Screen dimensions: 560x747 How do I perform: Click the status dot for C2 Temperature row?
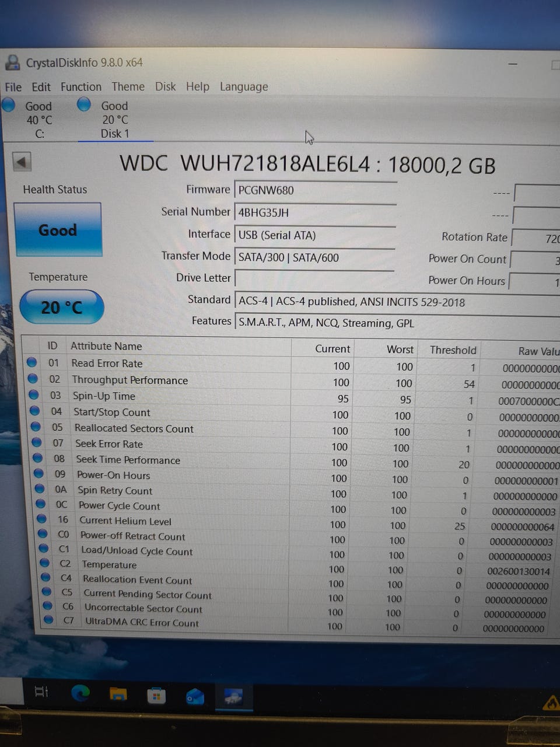click(45, 563)
